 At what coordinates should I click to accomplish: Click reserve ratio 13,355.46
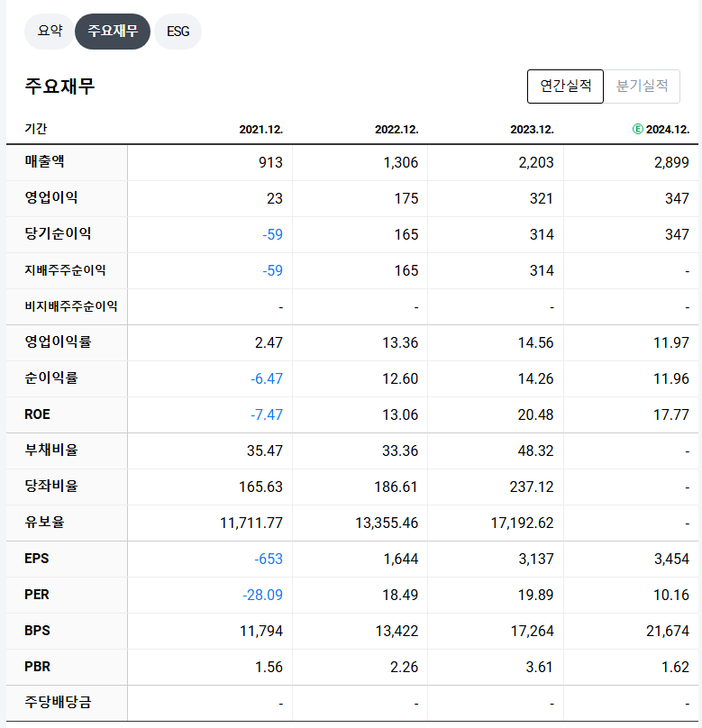pos(387,523)
